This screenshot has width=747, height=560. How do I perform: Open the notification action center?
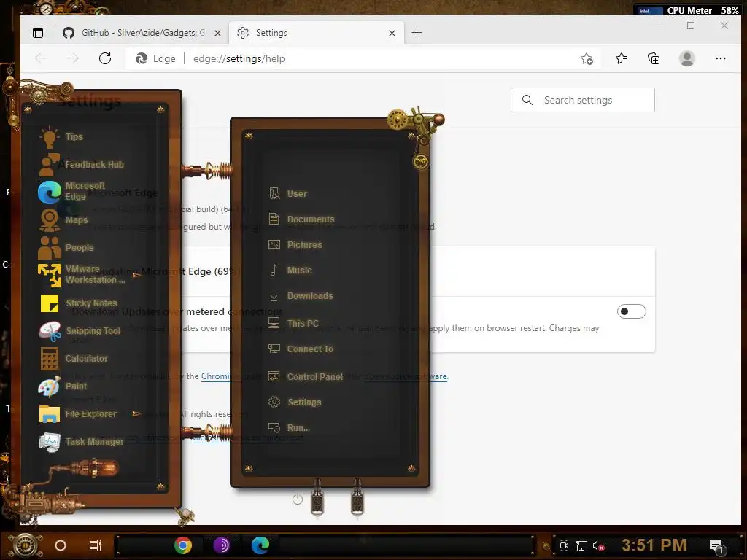716,546
